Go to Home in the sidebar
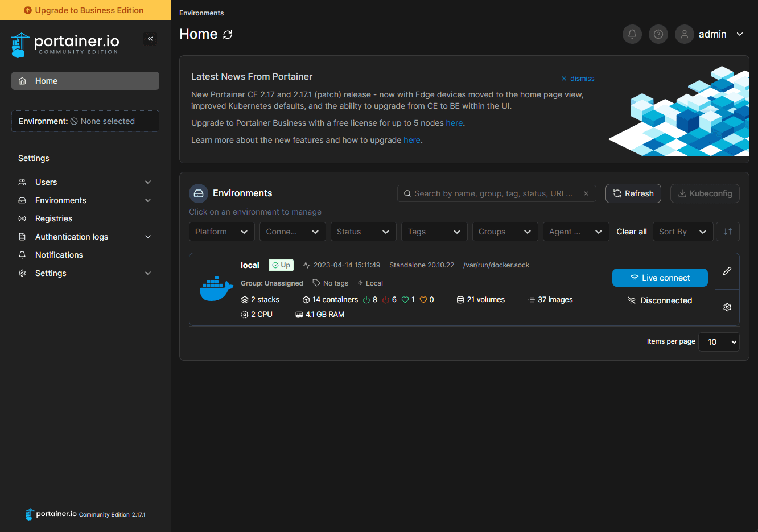 click(85, 81)
